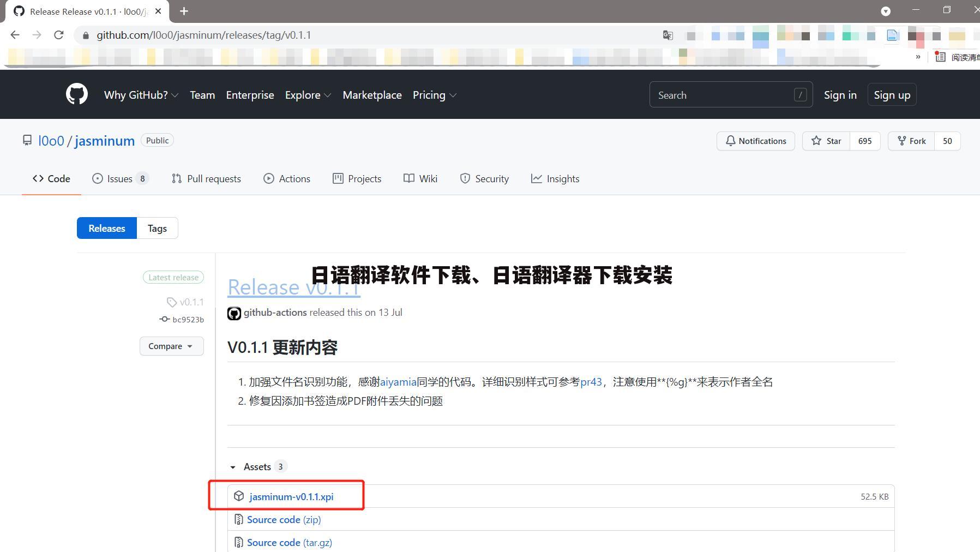Open the reading list button
Screen dimensions: 980x552
[x=958, y=57]
